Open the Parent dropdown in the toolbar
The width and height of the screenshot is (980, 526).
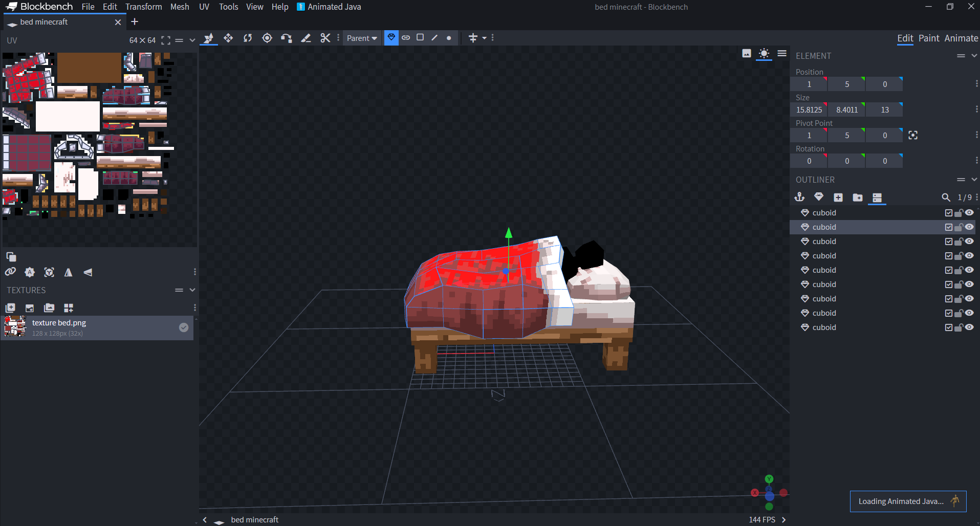362,38
